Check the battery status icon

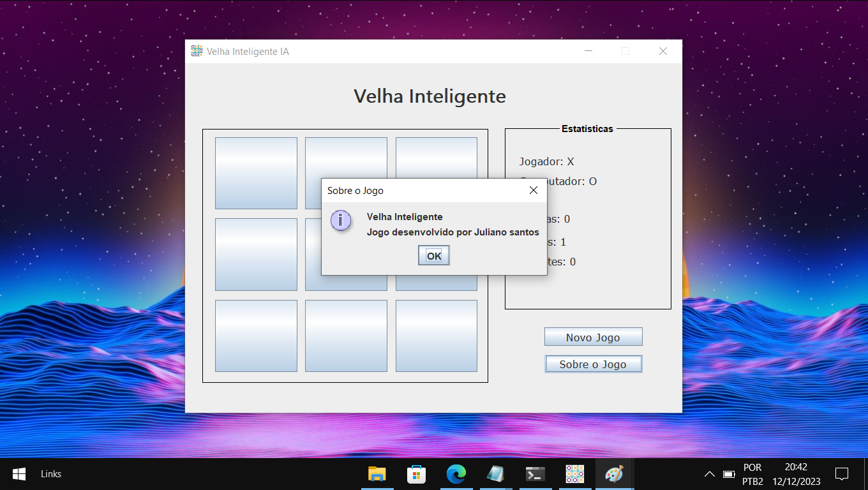click(729, 474)
